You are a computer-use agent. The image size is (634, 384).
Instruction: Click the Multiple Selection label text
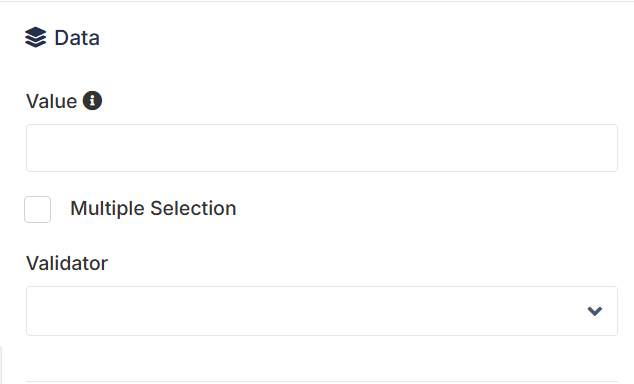(153, 209)
